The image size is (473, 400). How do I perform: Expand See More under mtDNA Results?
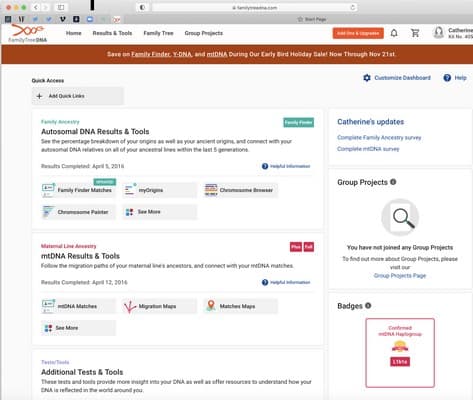click(x=78, y=328)
